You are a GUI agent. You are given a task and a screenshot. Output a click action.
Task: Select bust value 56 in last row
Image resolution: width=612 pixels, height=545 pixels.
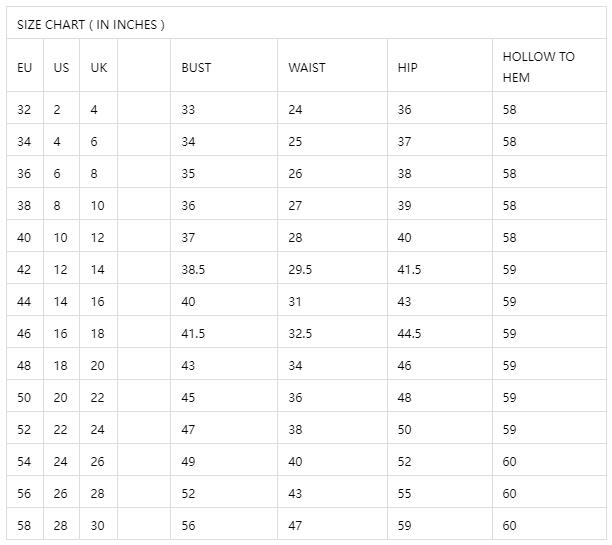(188, 525)
